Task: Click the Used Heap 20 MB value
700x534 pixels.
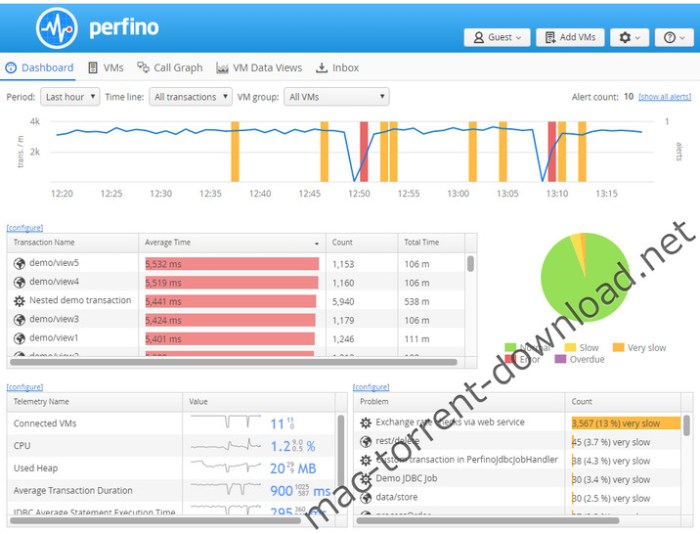Action: click(293, 468)
